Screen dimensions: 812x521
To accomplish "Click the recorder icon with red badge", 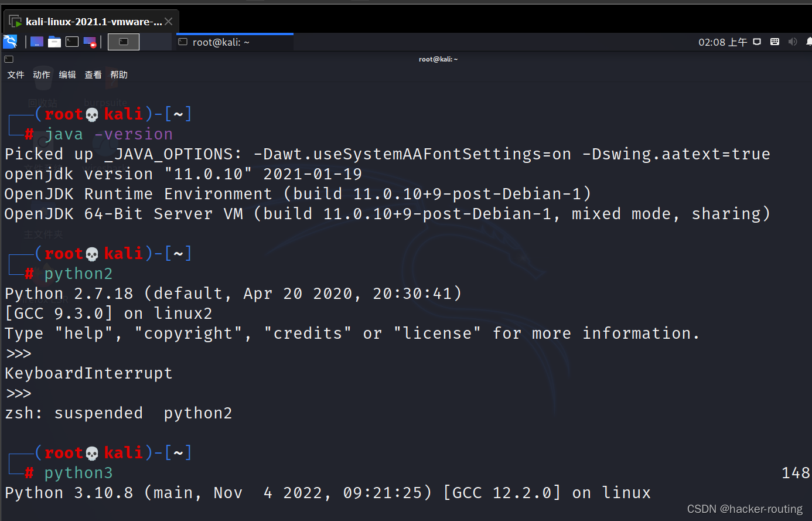I will click(89, 41).
